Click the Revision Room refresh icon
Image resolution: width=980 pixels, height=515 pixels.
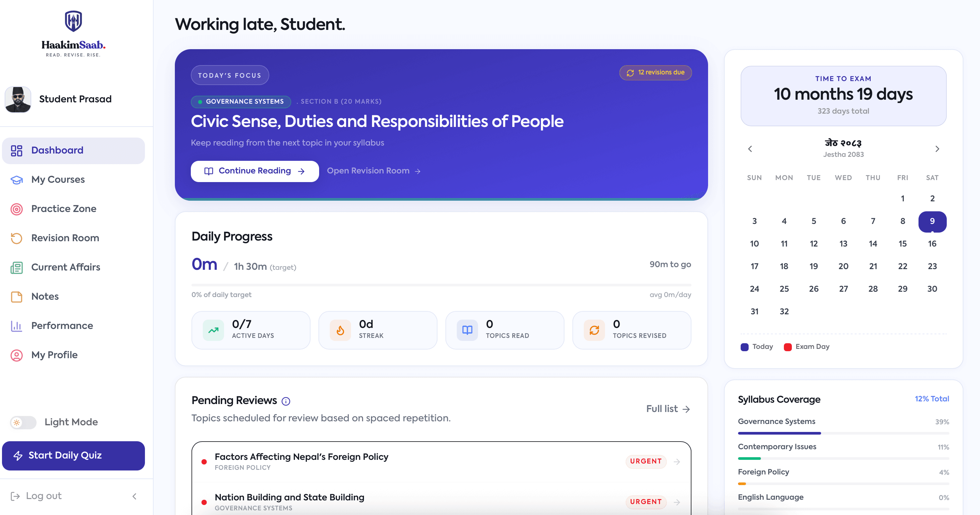(16, 238)
